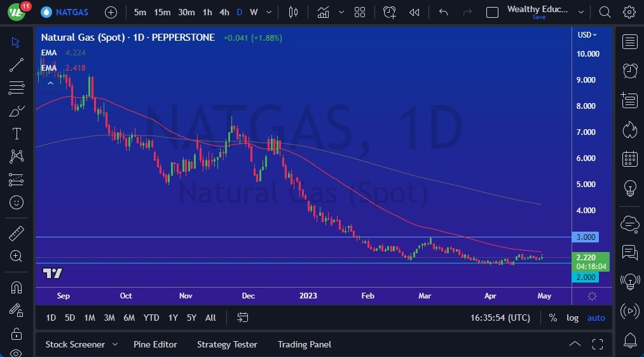Open the prediction and measurement tools

[x=16, y=179]
